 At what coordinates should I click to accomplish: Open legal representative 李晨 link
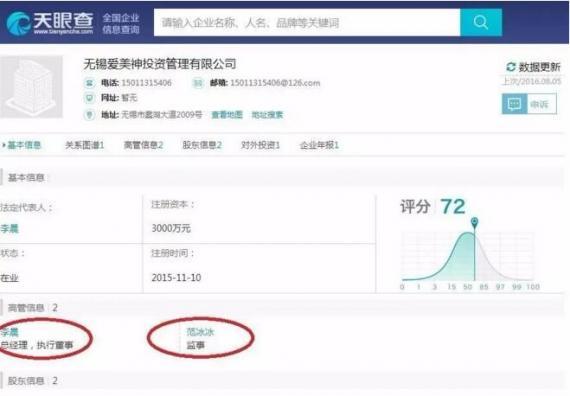9,229
